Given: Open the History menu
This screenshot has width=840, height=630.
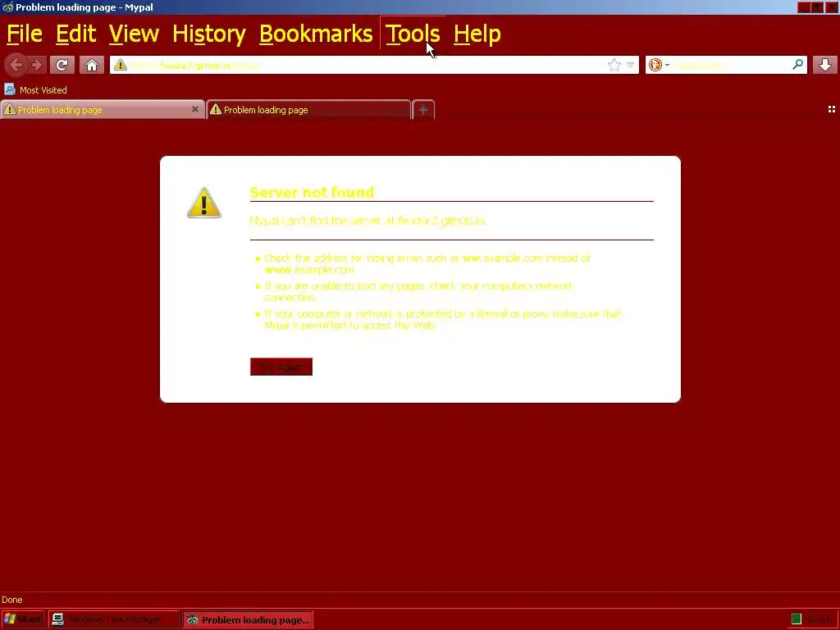Looking at the screenshot, I should (209, 34).
